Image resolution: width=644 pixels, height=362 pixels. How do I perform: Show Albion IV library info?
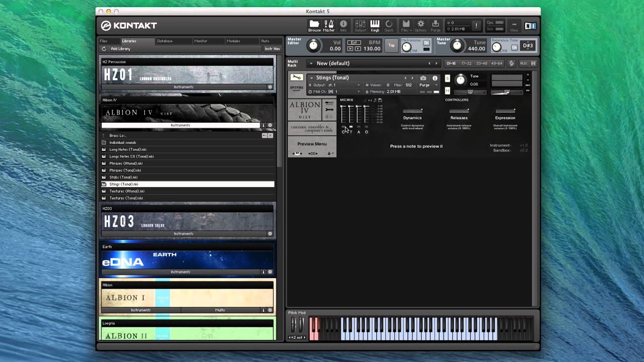point(264,125)
